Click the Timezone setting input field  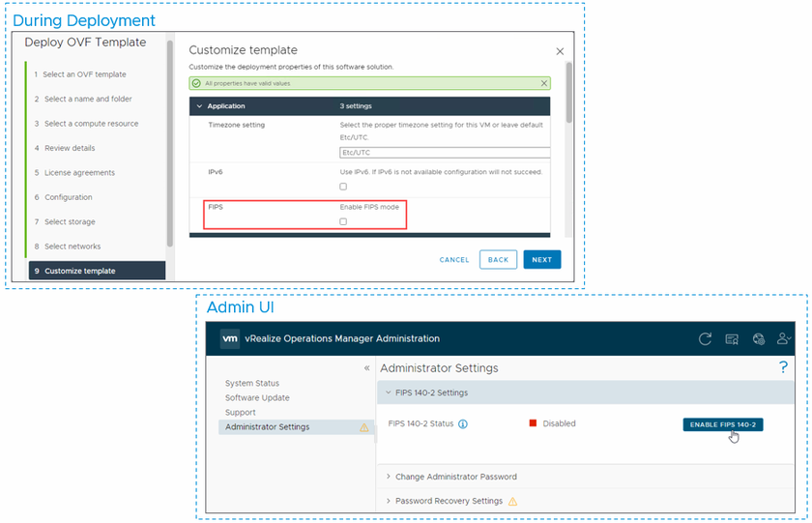tap(445, 153)
